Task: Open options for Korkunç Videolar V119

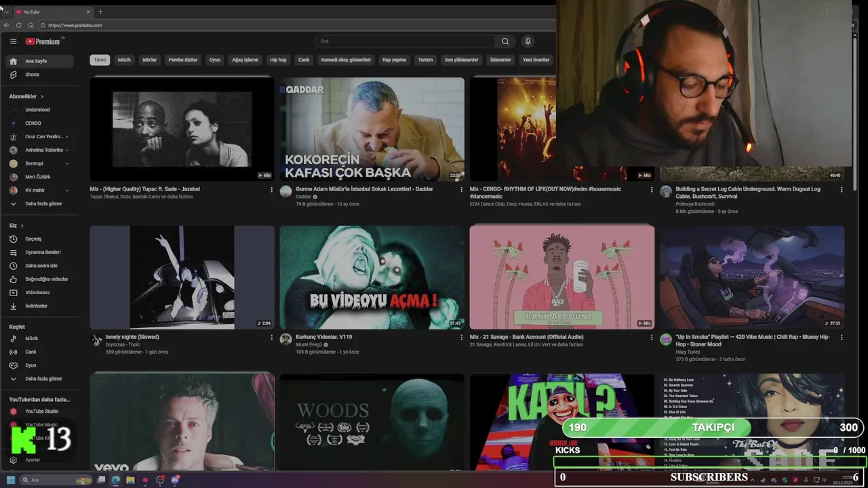Action: coord(462,338)
